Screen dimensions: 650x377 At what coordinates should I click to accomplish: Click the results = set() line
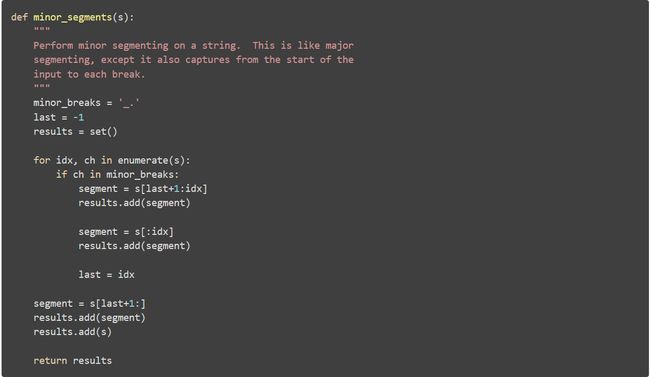point(75,132)
